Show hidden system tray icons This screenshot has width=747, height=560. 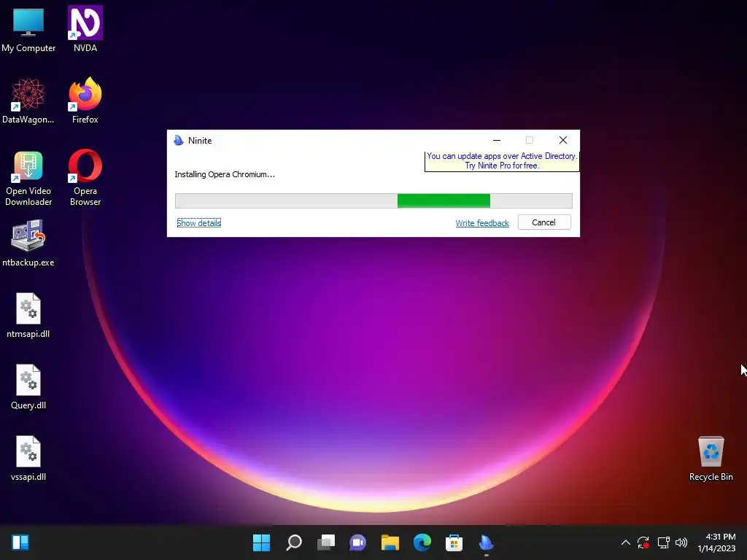click(x=625, y=542)
